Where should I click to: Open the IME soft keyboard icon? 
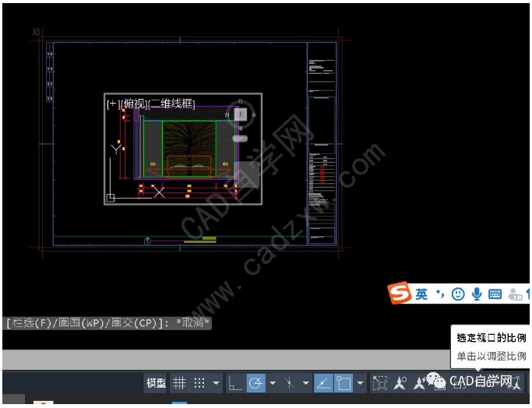[x=495, y=294]
